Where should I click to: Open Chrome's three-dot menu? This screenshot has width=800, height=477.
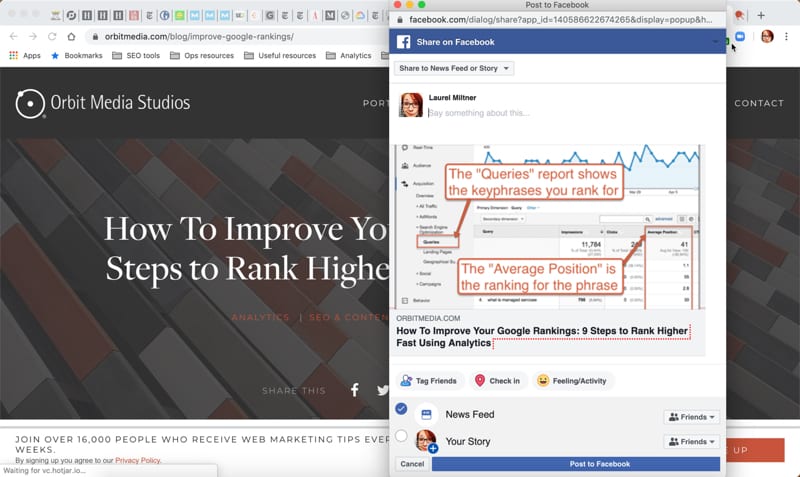(x=786, y=36)
